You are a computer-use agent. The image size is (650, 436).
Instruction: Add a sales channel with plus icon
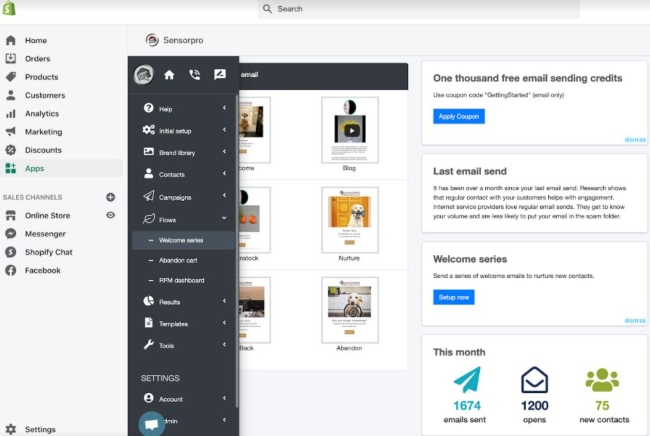coord(110,197)
